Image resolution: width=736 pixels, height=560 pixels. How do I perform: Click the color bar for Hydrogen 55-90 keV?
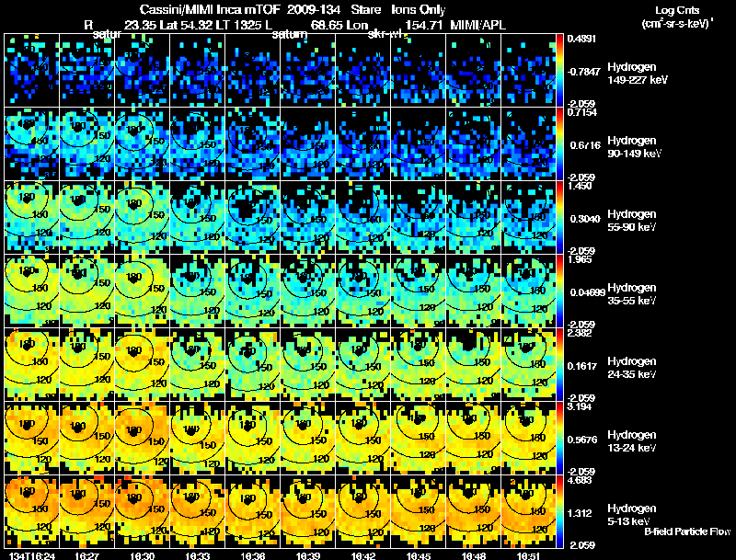[559, 217]
